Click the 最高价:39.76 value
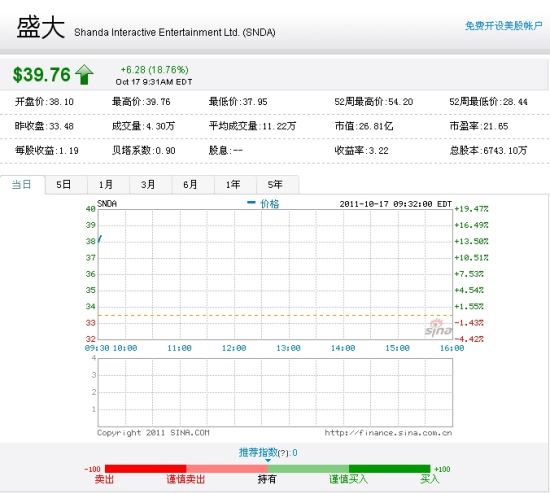Viewport: 550px width, 494px height. pyautogui.click(x=141, y=102)
